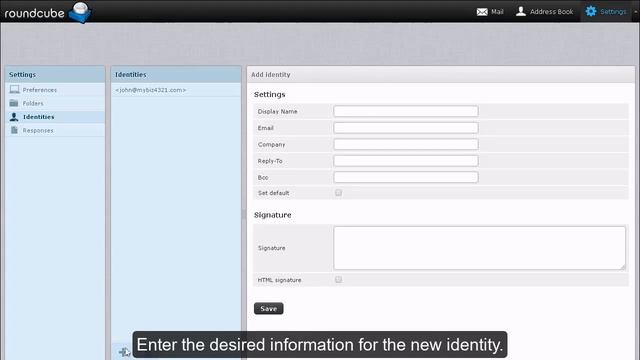Click the Signature text area resize handle
This screenshot has width=640, height=360.
point(622,267)
